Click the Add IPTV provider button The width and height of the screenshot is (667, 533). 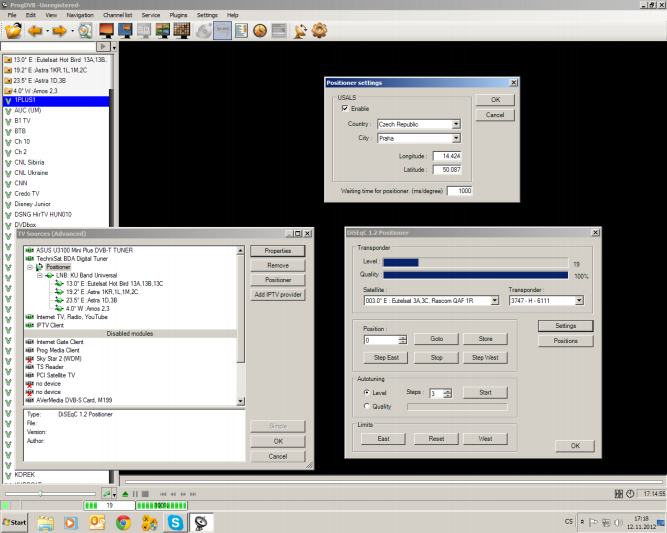click(x=277, y=294)
